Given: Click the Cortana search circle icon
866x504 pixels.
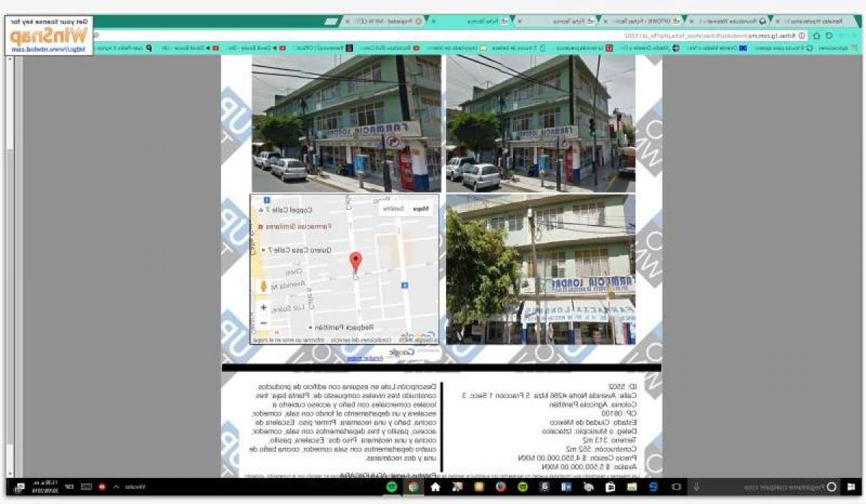Looking at the screenshot, I should click(x=831, y=487).
